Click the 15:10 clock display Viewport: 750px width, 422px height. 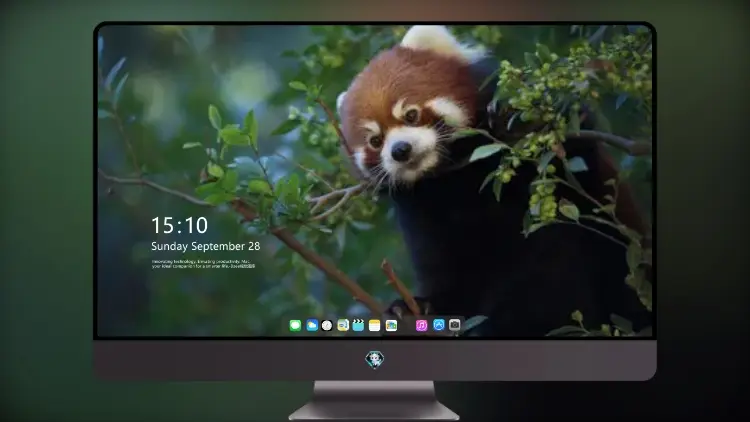coord(179,225)
